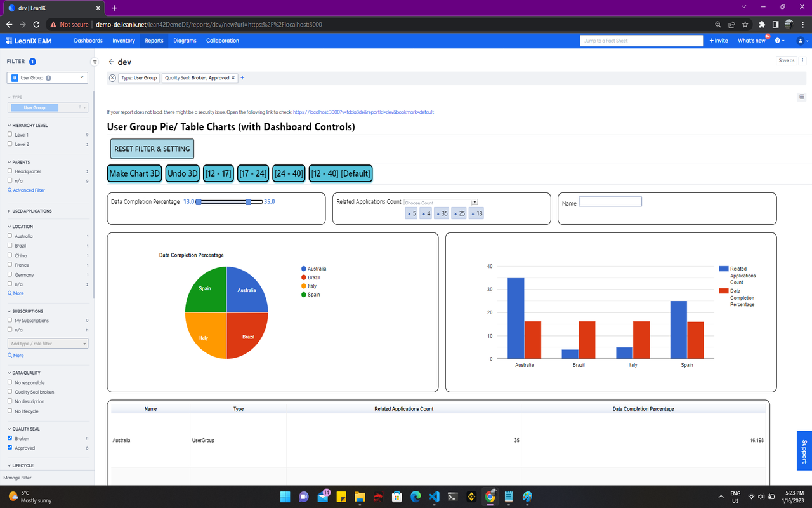Open the Windows Start menu
The width and height of the screenshot is (812, 508).
pos(285,497)
